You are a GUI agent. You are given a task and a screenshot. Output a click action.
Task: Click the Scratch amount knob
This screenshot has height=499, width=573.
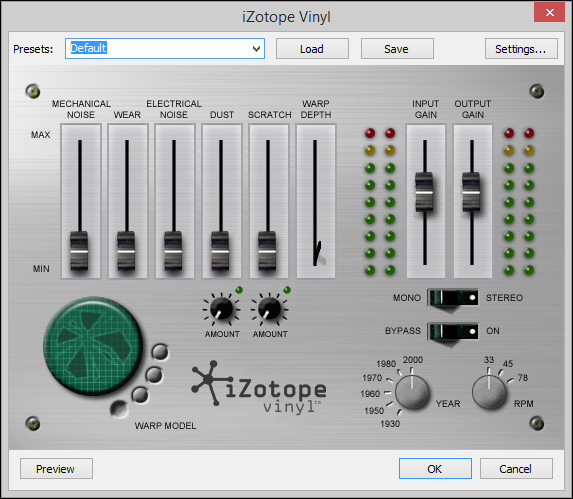(x=270, y=309)
